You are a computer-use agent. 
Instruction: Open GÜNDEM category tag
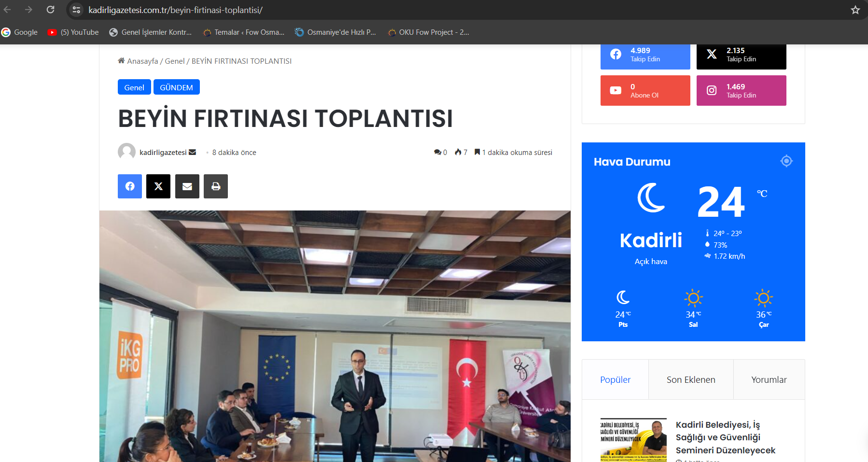176,87
